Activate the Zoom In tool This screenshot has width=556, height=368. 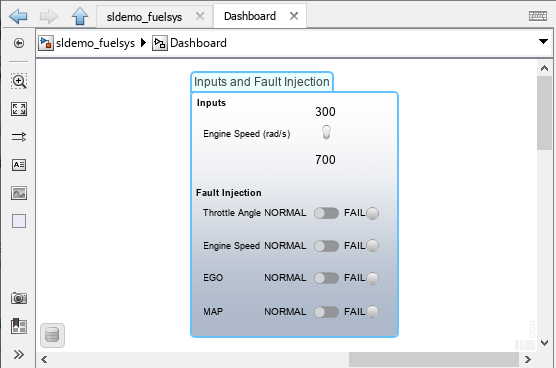[19, 81]
